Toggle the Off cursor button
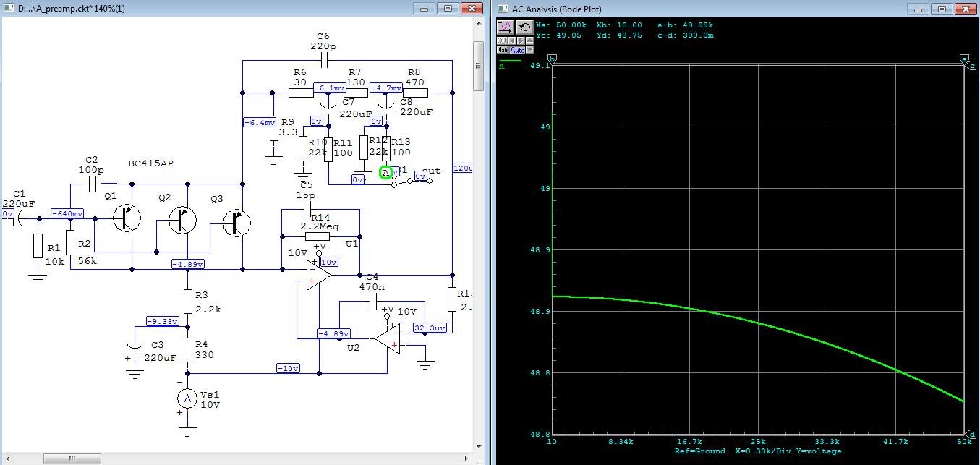This screenshot has height=465, width=980. (x=502, y=40)
